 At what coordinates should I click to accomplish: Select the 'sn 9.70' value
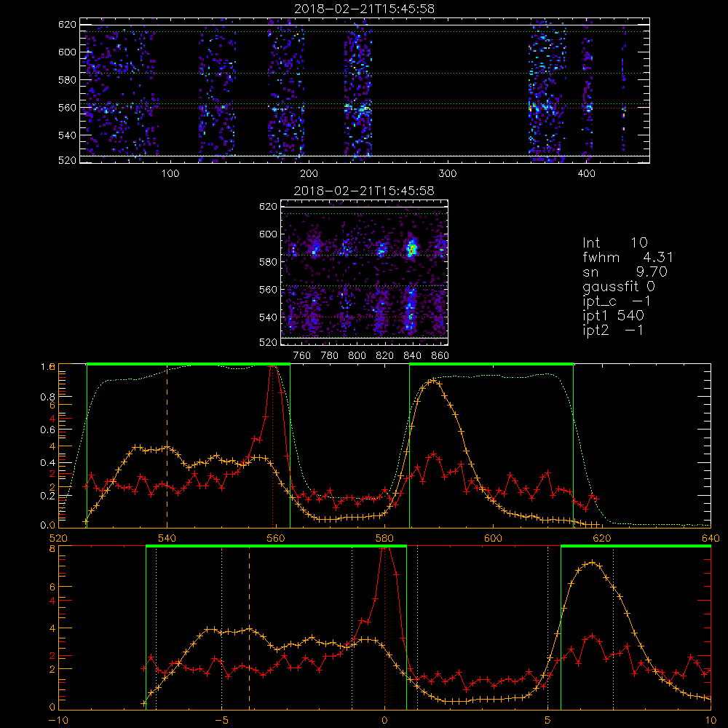pos(625,272)
